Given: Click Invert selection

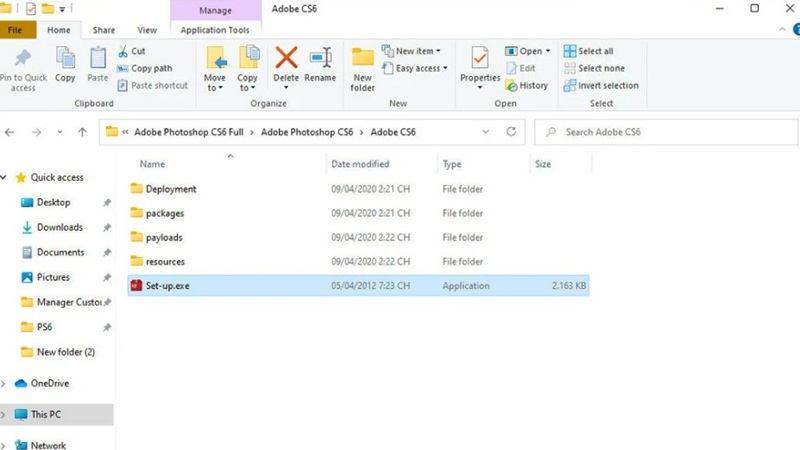Looking at the screenshot, I should point(600,85).
